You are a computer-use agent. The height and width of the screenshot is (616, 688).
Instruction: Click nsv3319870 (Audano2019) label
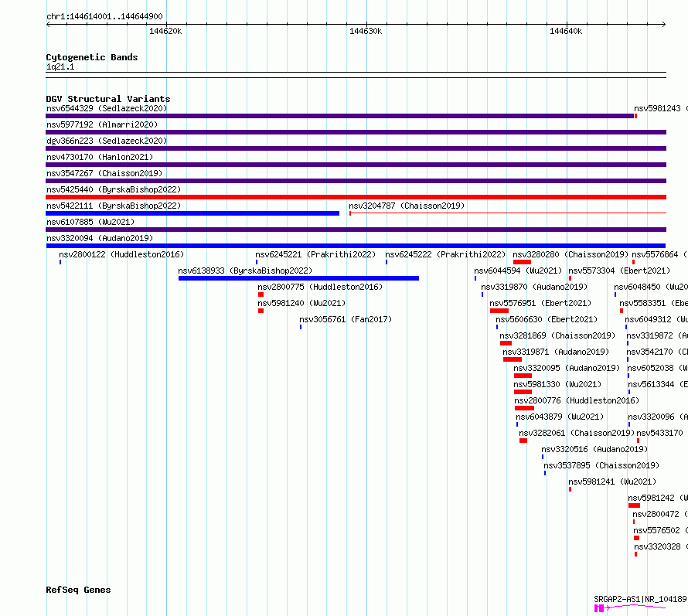534,287
